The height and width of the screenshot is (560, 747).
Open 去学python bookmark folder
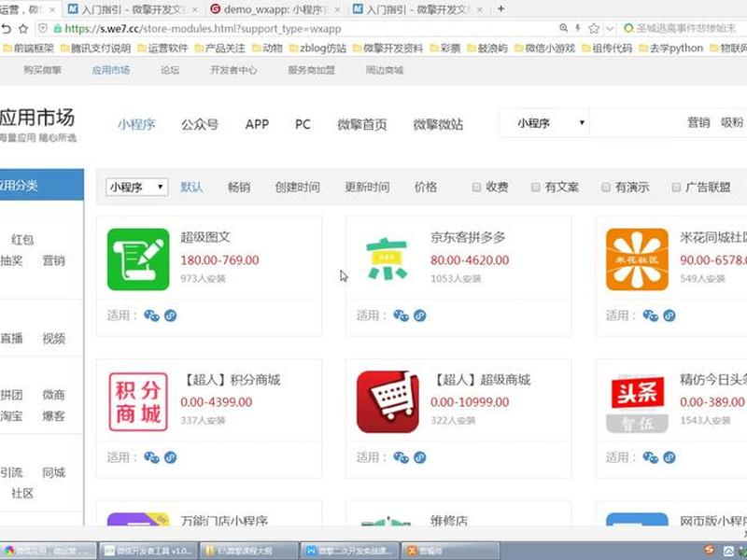coord(671,49)
